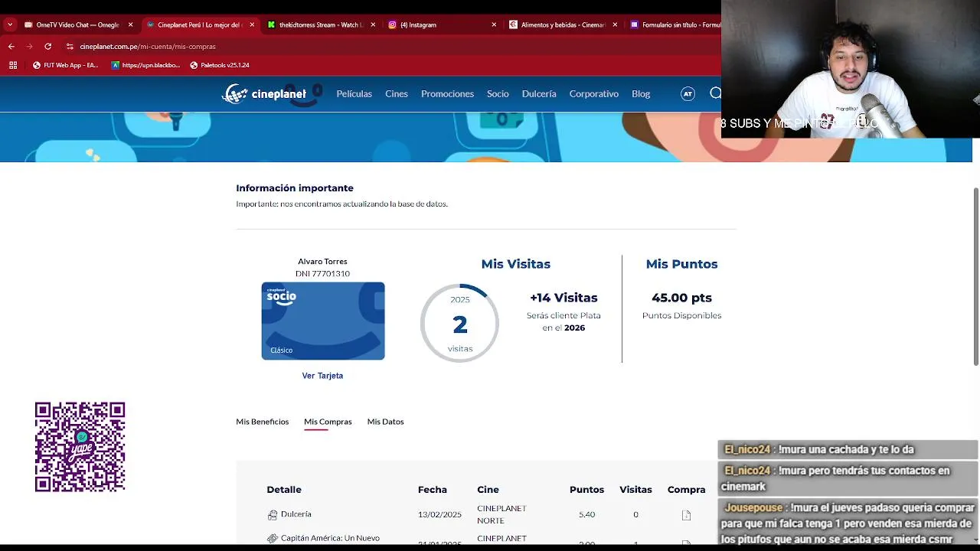Open the browser tab search dropdown arrow
The width and height of the screenshot is (980, 551).
[x=9, y=24]
